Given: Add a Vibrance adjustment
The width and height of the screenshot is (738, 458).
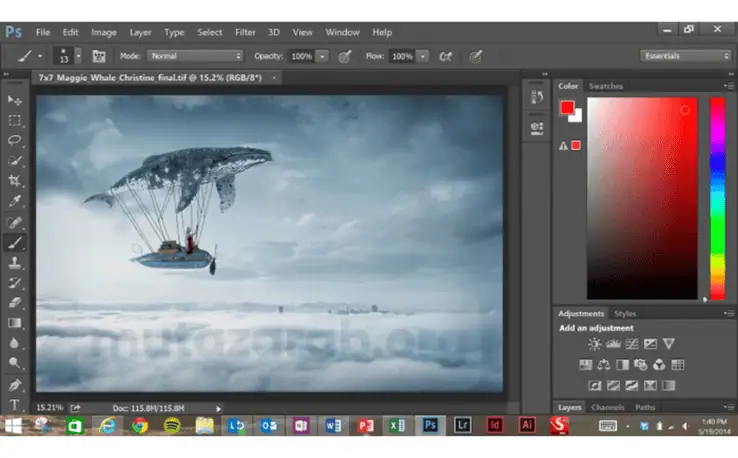Looking at the screenshot, I should (x=669, y=344).
